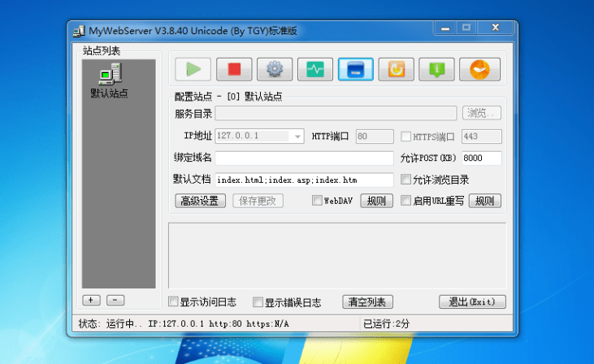Image resolution: width=594 pixels, height=364 pixels.
Task: Click the MyWebServer title bar app icon
Action: (79, 31)
